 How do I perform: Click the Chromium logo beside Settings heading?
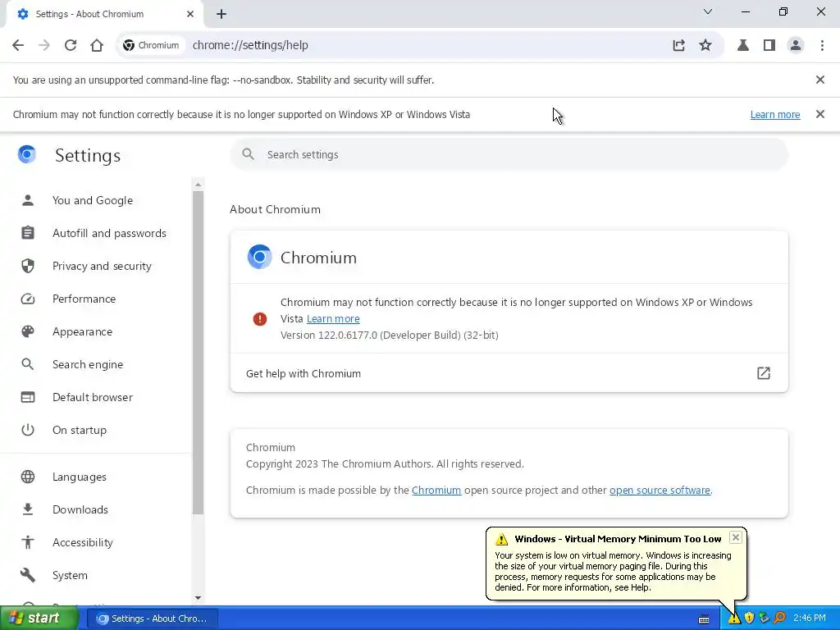point(27,154)
